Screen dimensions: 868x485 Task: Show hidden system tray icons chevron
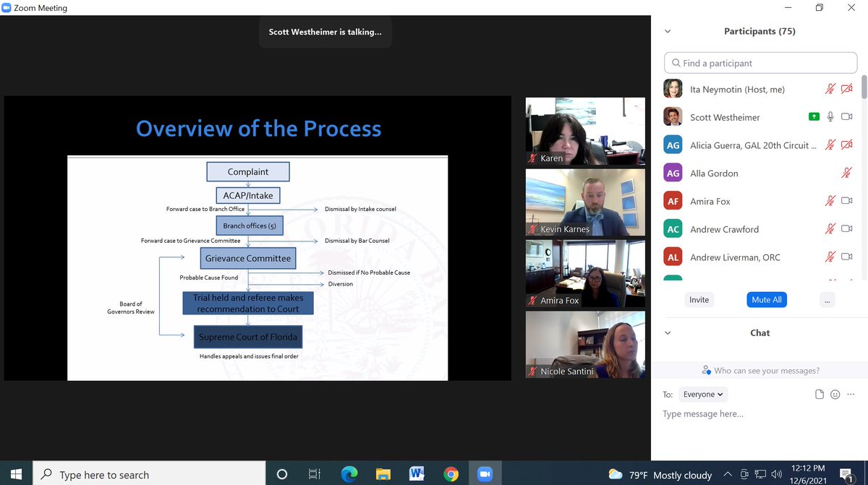pos(727,475)
